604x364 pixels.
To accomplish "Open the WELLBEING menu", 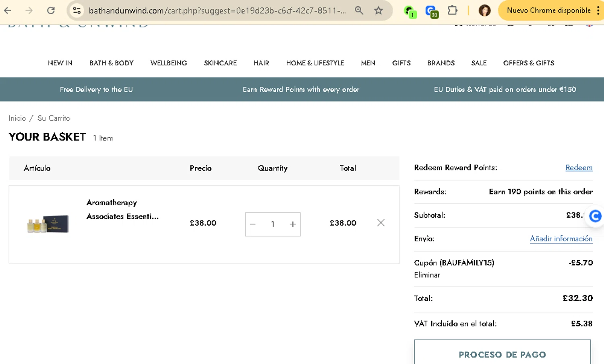I will [x=169, y=63].
